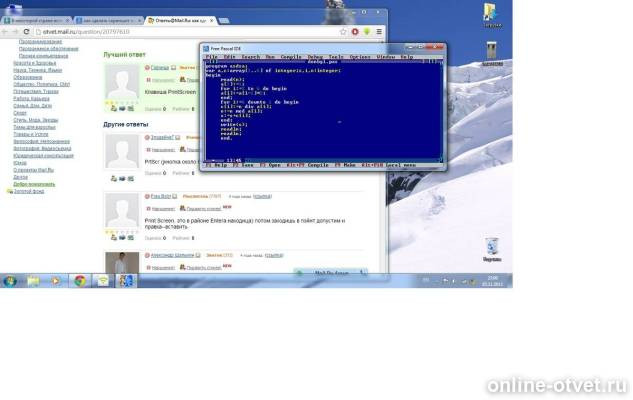Open the File menu in Free Pascal

tap(212, 57)
